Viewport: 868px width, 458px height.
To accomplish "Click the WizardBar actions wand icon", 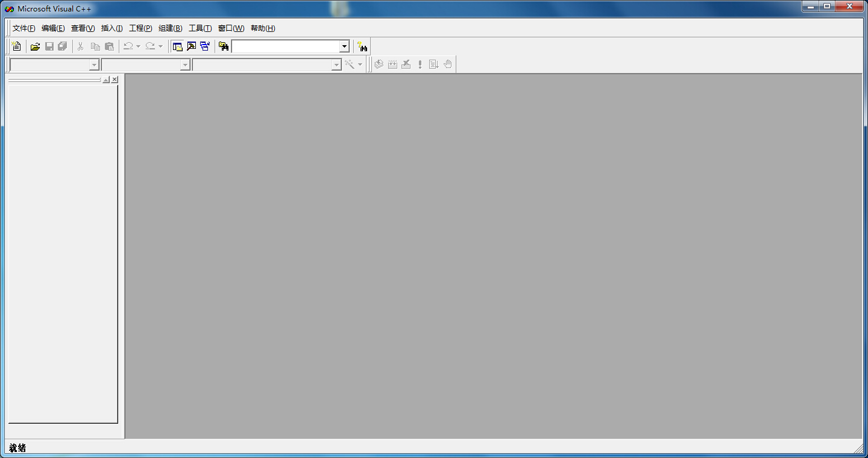I will [349, 64].
